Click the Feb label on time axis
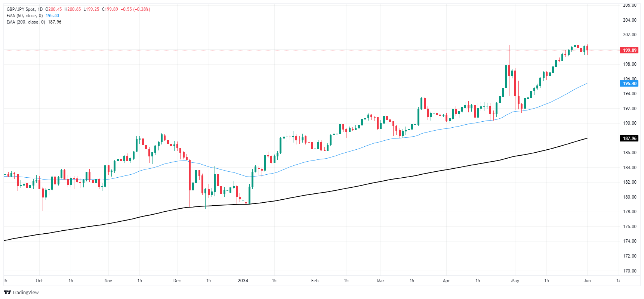 (x=315, y=281)
